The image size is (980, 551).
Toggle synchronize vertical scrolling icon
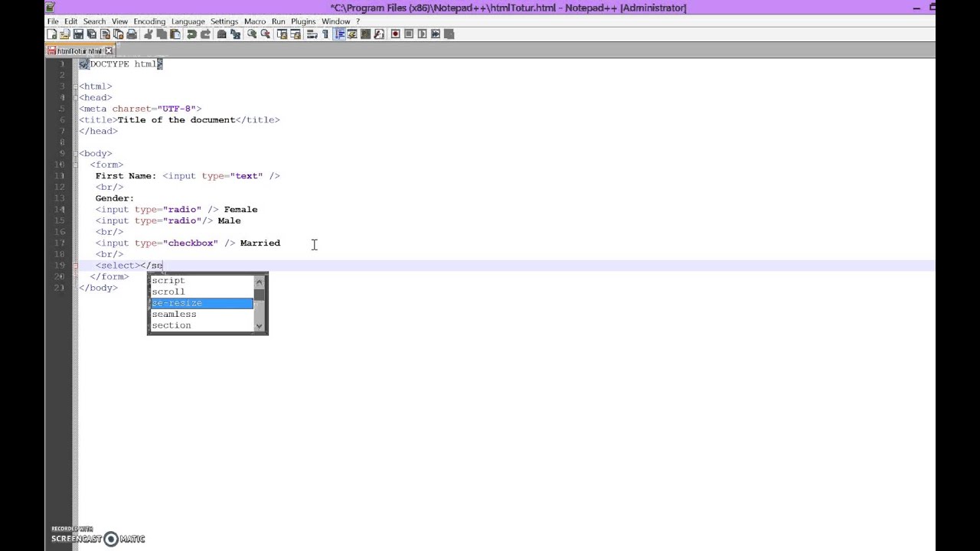[x=283, y=34]
